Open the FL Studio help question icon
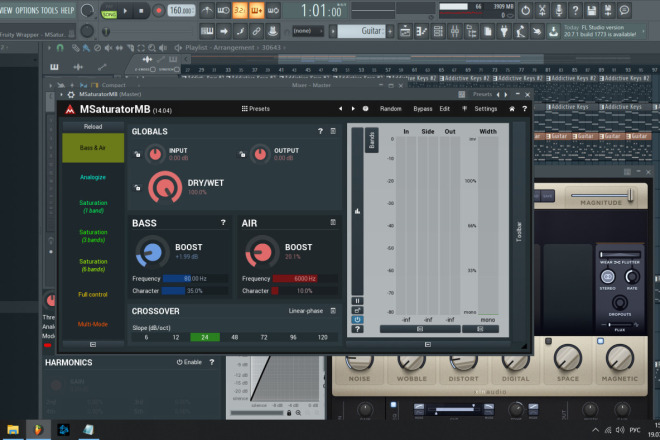This screenshot has height=440, width=660. (x=575, y=11)
